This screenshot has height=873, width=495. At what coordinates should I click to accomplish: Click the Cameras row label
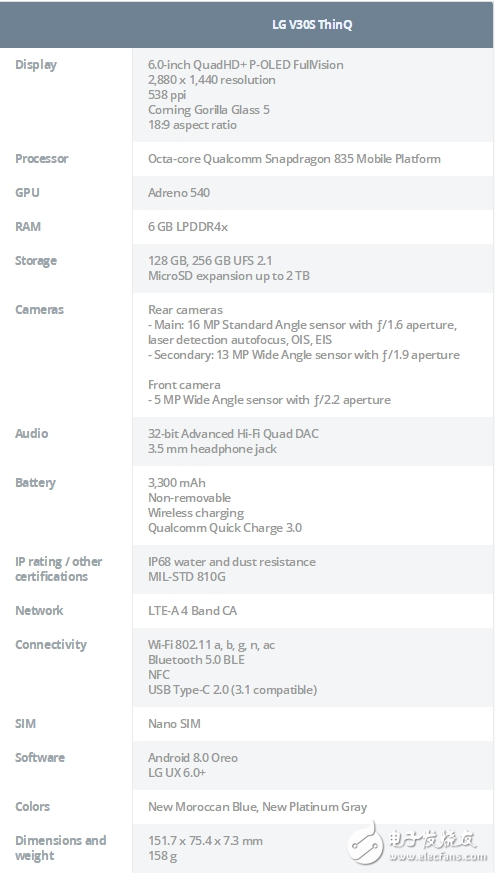(40, 310)
